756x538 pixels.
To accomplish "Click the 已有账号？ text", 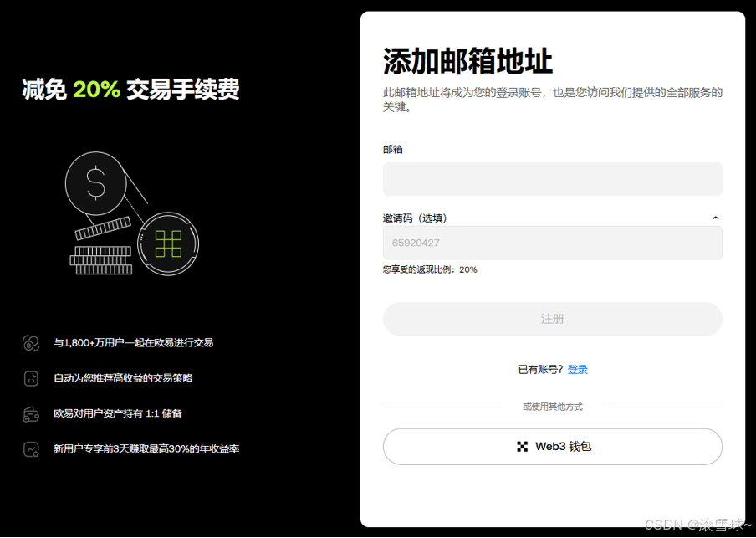I will [x=540, y=370].
